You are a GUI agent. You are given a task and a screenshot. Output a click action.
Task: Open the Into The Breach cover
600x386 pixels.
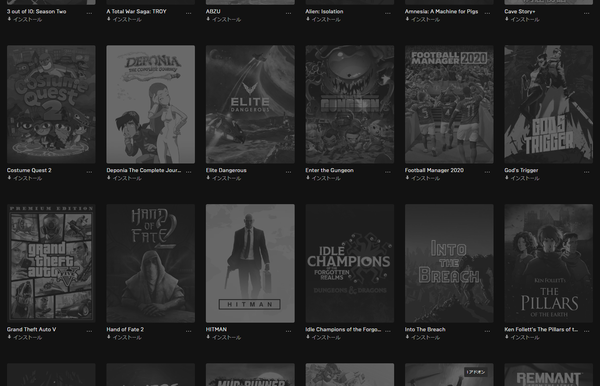[449, 263]
